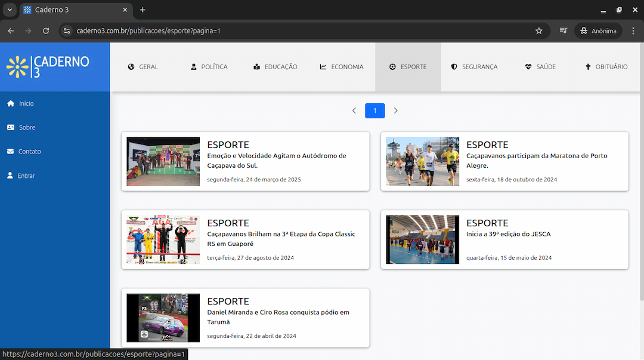Screen dimensions: 644x360
Task: Open the Copa Classic RS podium thumbnail
Action: tap(163, 239)
